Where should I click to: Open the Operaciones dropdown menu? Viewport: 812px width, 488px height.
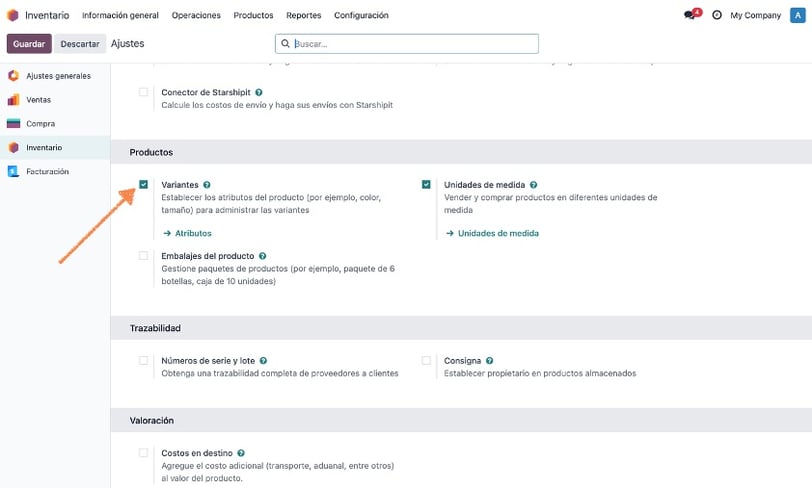196,15
